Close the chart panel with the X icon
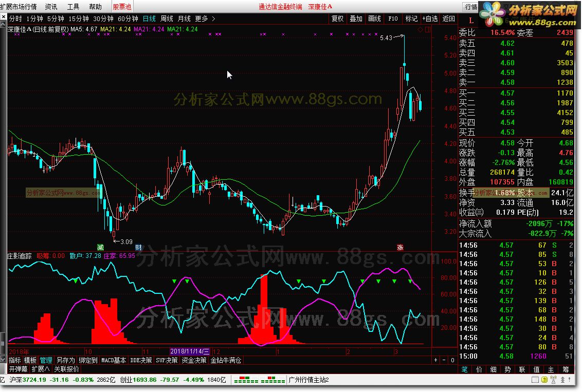Image resolution: width=582 pixels, height=392 pixels. tap(3, 16)
